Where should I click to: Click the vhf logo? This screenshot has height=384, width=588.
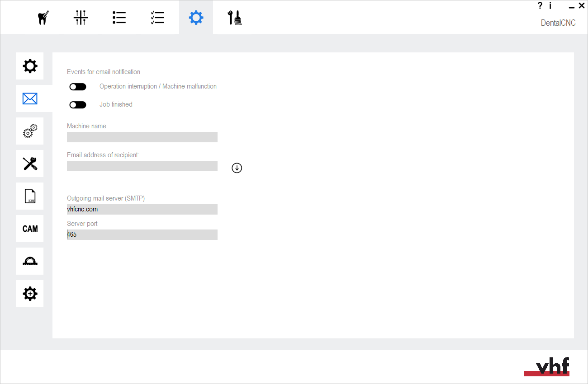(x=547, y=366)
